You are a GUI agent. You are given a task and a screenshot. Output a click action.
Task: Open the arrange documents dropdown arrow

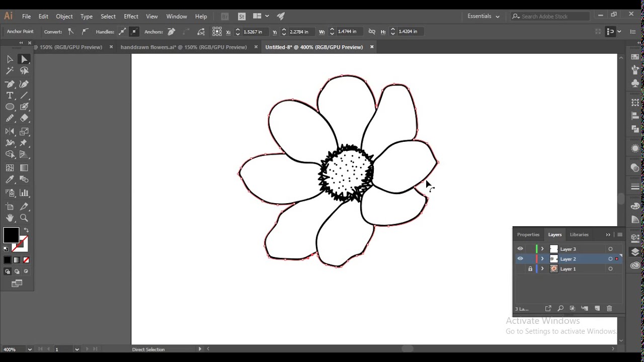pos(267,16)
